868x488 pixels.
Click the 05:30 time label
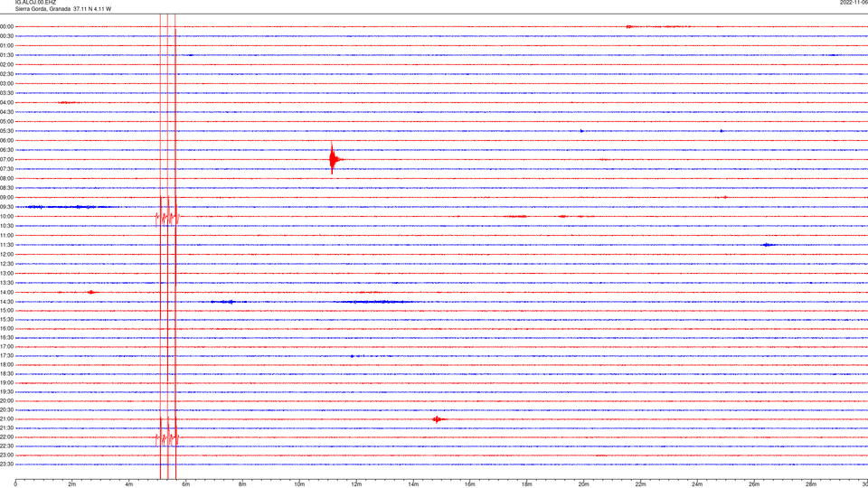(x=7, y=131)
